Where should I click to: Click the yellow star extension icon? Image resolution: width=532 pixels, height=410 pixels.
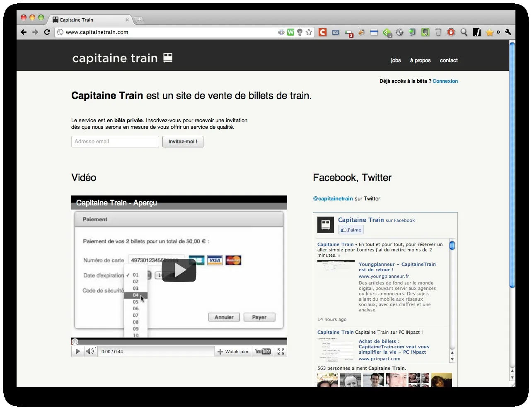click(x=490, y=32)
